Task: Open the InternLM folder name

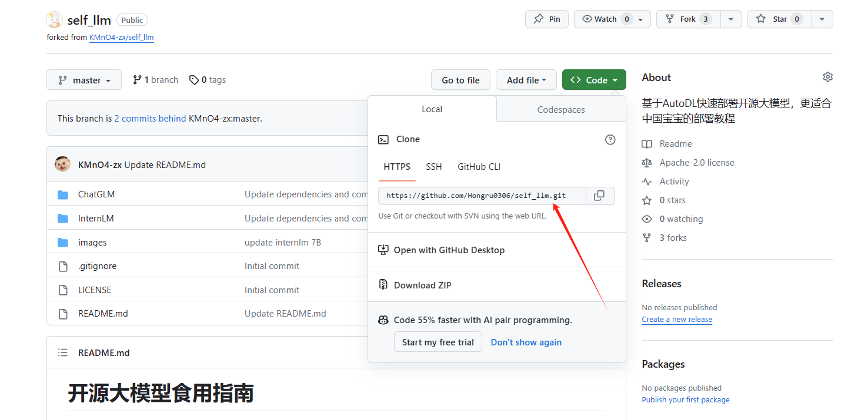Action: click(96, 219)
